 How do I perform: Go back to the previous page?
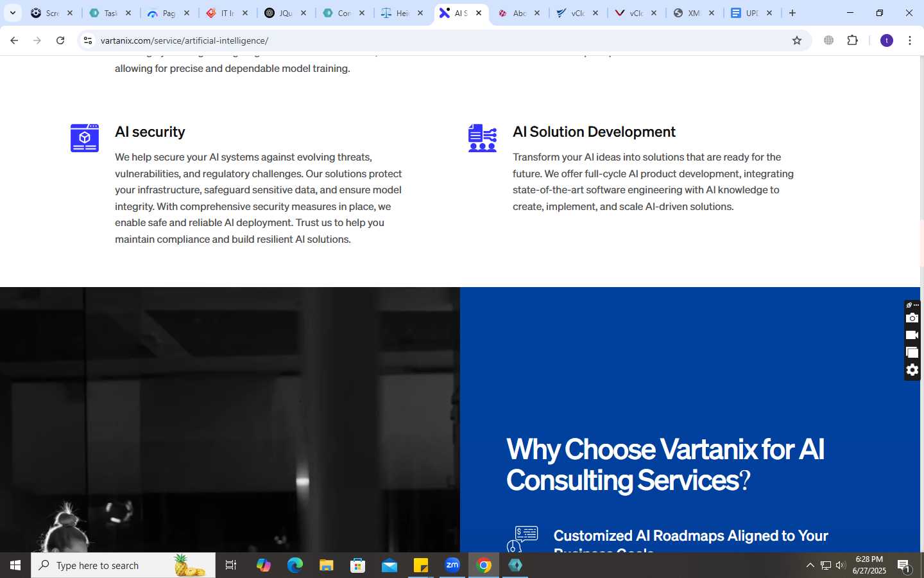tap(14, 40)
